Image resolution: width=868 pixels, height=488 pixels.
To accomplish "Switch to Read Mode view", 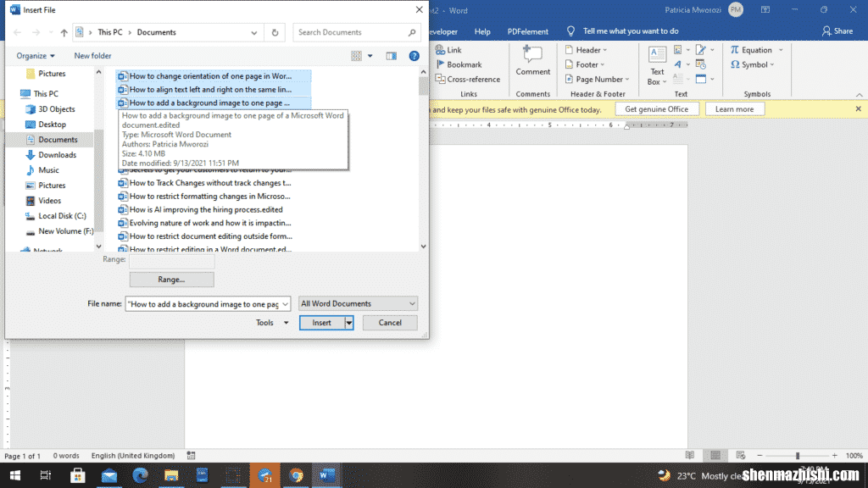I will (x=690, y=455).
